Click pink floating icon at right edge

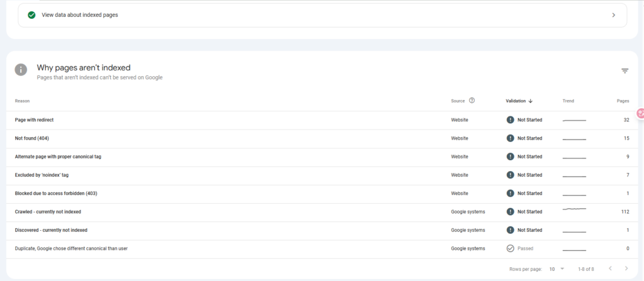point(640,114)
